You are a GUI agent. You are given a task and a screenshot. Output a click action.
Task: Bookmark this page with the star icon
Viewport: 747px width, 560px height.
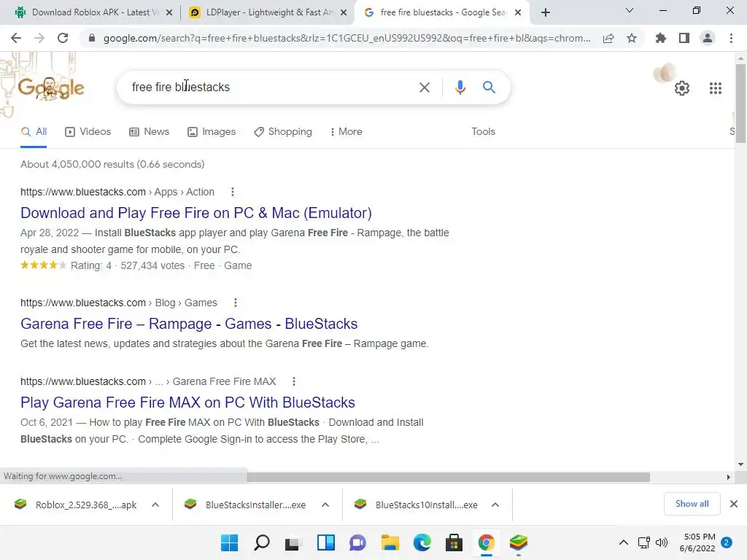tap(632, 38)
